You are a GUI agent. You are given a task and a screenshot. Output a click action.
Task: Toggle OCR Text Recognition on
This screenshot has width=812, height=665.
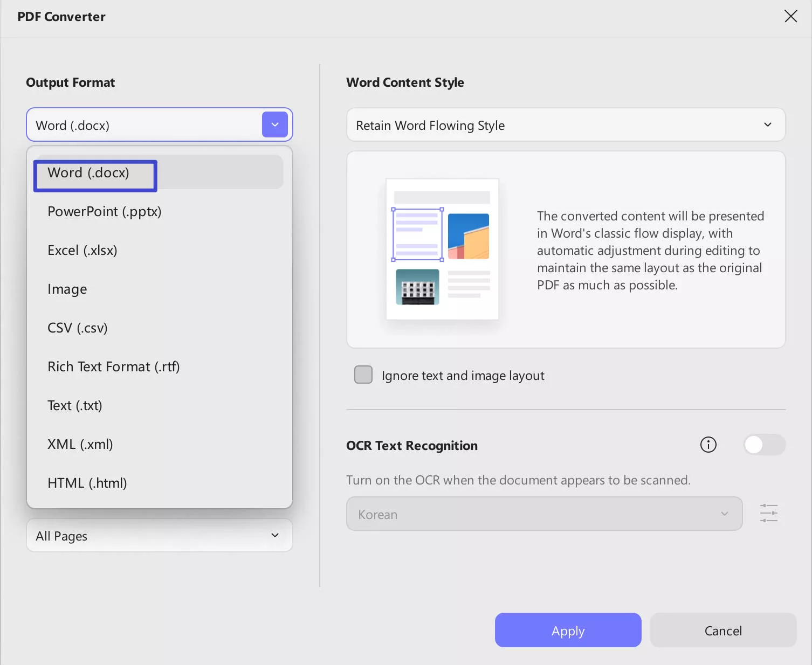point(763,445)
